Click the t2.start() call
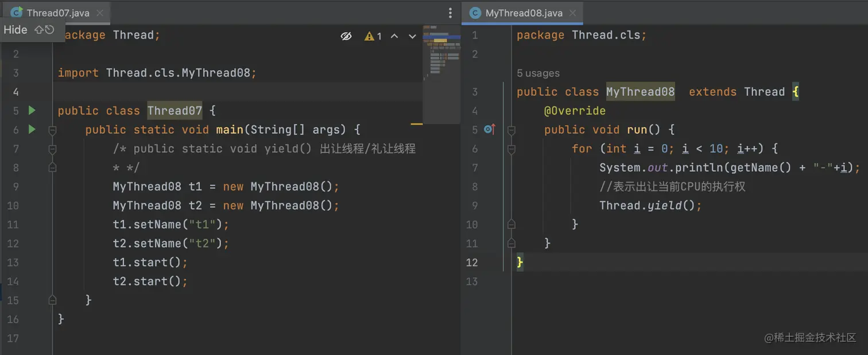 150,281
